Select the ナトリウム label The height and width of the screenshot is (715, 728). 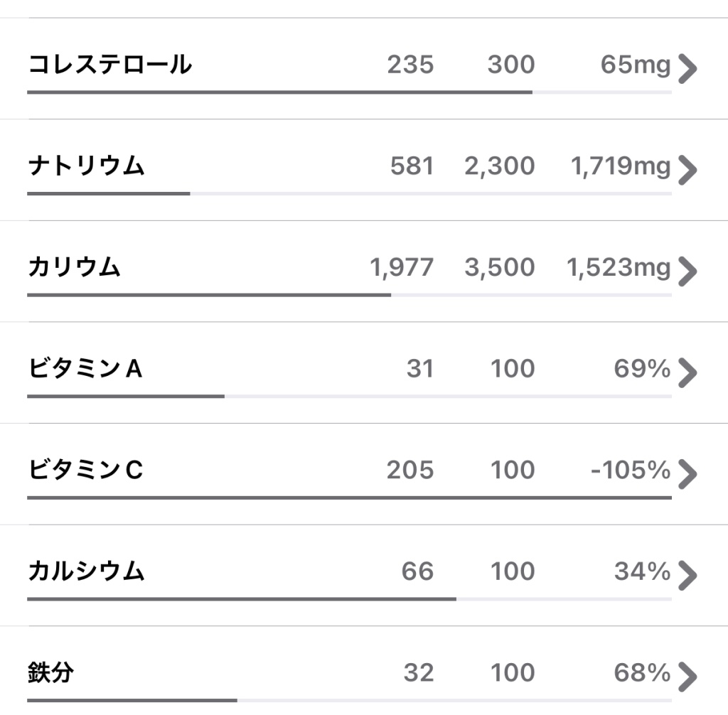86,166
